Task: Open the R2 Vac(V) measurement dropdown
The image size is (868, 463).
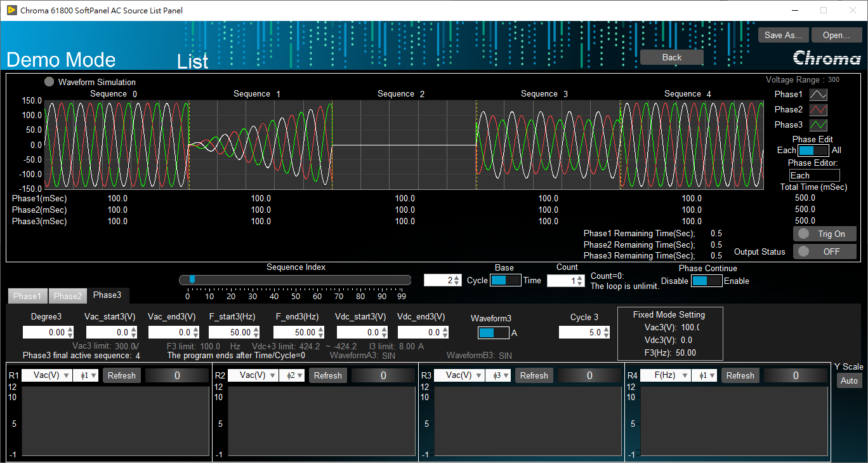Action: click(253, 375)
